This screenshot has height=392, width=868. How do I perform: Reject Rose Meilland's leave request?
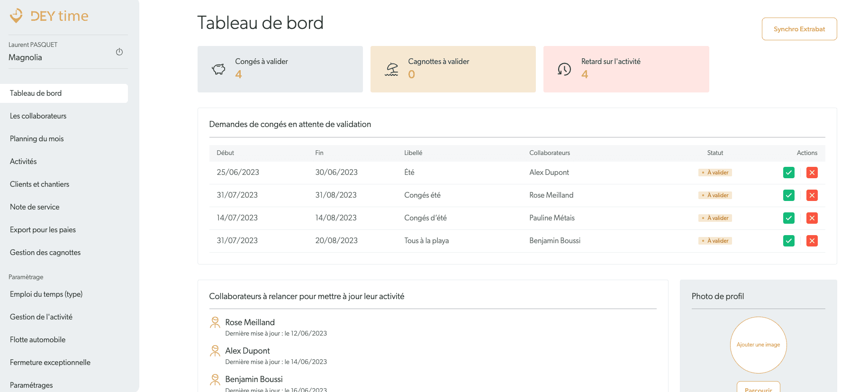812,195
